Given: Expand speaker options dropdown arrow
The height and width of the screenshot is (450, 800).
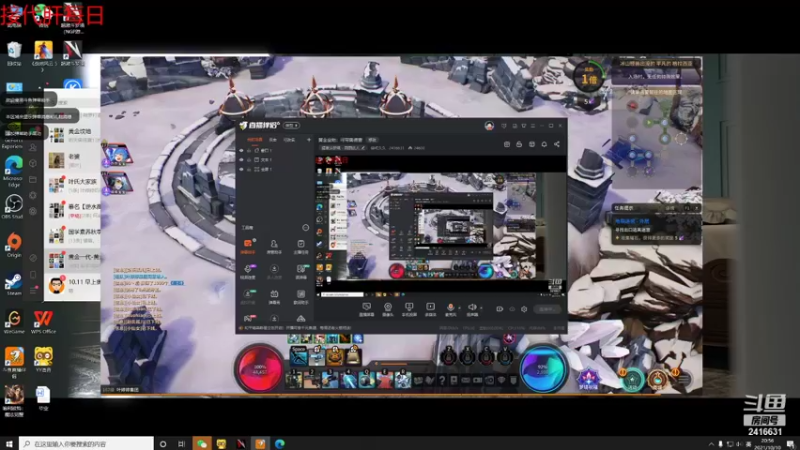Looking at the screenshot, I should coord(481,308).
